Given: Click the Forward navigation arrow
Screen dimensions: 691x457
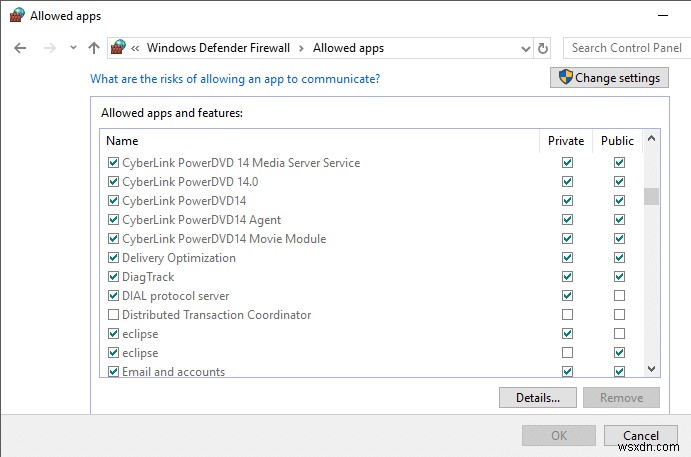Looking at the screenshot, I should point(48,47).
